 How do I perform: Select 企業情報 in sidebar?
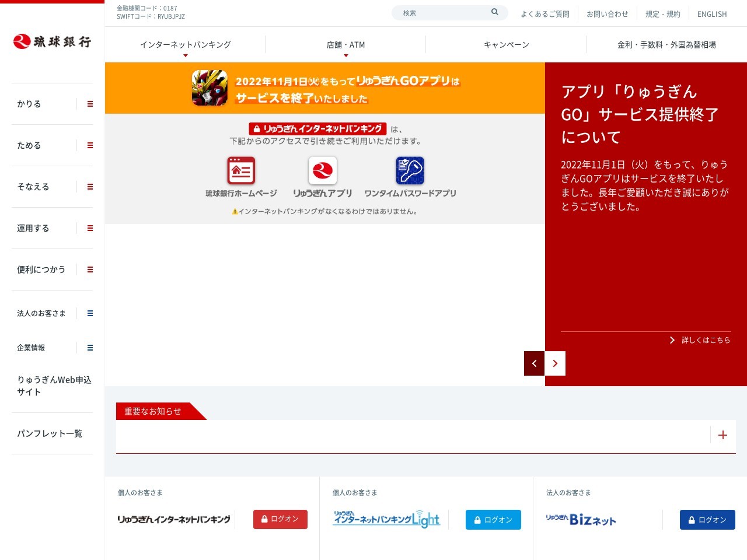[31, 348]
